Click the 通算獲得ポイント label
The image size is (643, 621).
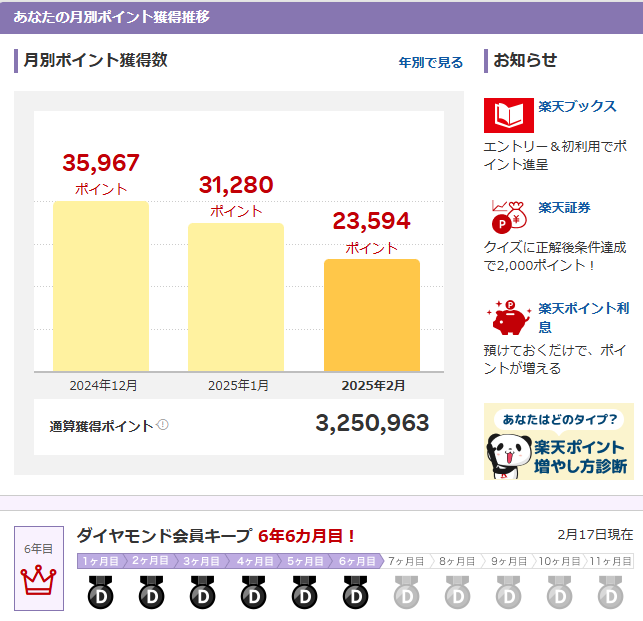tap(101, 427)
